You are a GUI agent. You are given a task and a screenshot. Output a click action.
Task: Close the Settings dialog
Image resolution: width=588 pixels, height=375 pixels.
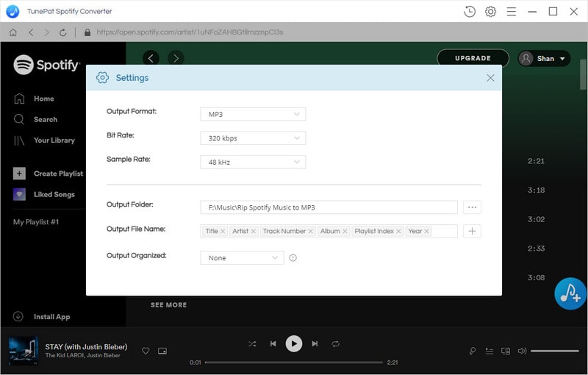point(490,78)
